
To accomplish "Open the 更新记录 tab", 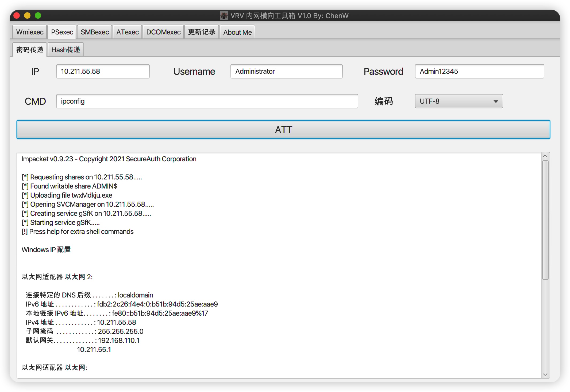I will 202,32.
